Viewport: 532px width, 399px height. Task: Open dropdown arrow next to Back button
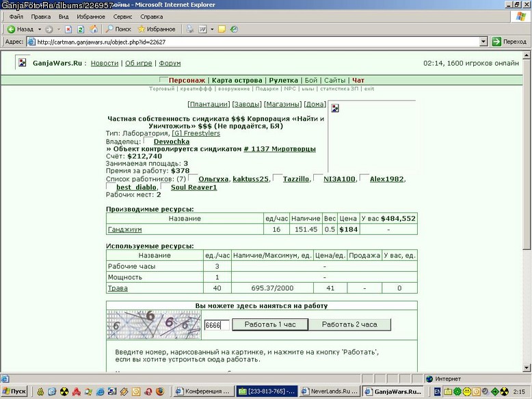pyautogui.click(x=40, y=29)
